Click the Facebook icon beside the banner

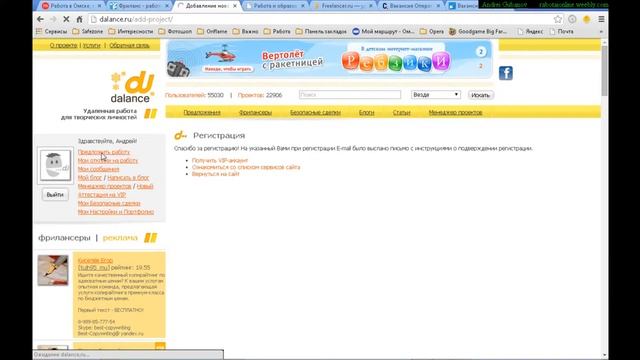point(506,73)
